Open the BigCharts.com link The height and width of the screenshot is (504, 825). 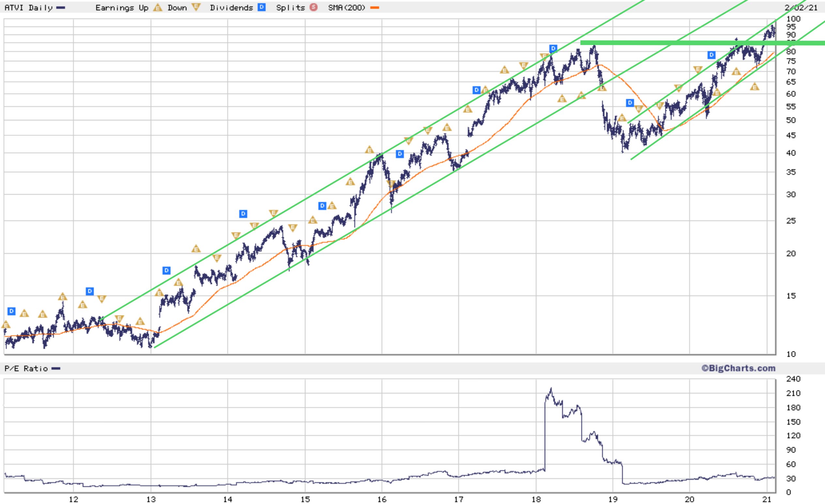pos(738,368)
